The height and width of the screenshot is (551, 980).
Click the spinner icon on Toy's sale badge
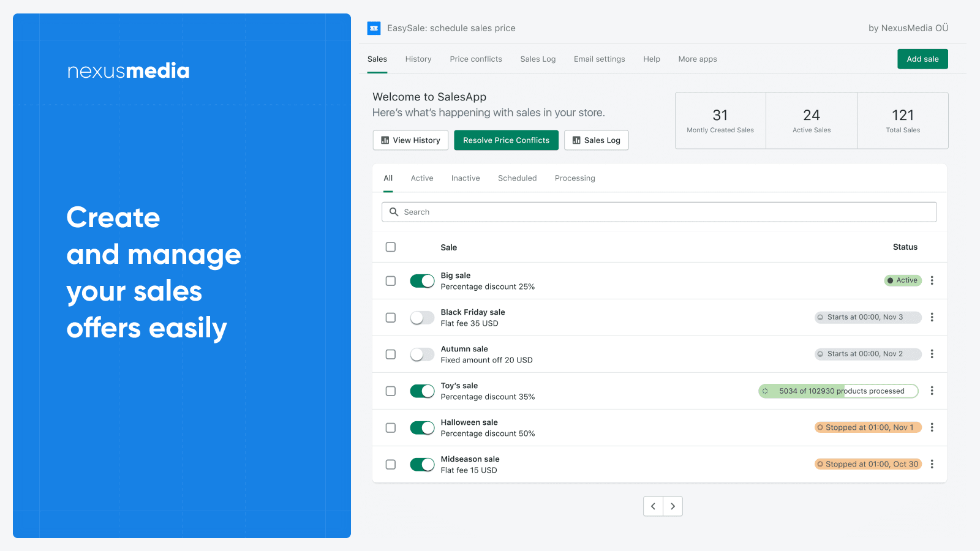[x=765, y=391]
